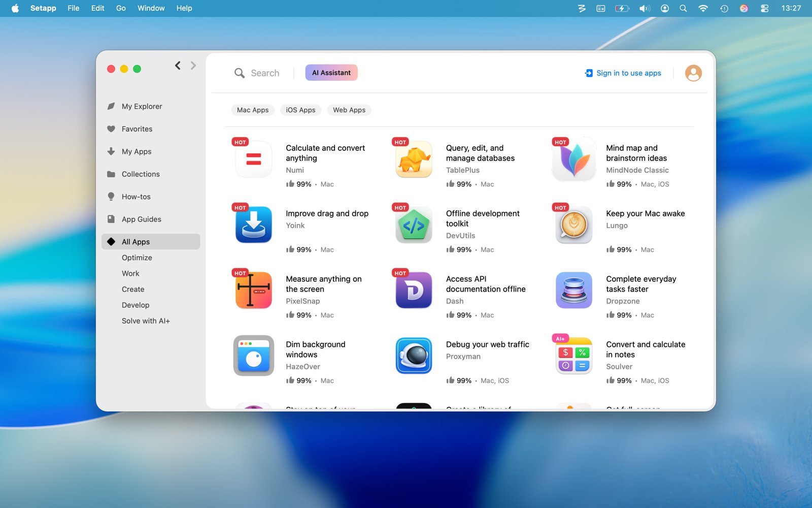Viewport: 812px width, 508px height.
Task: Select the Optimize category
Action: 137,258
